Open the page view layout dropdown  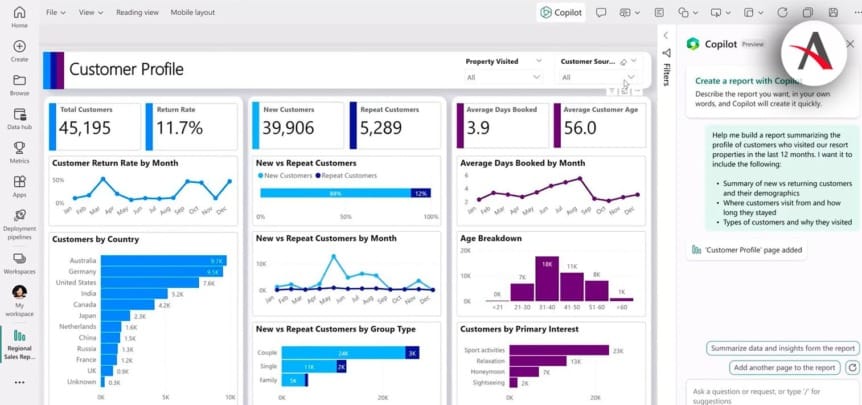[x=754, y=13]
